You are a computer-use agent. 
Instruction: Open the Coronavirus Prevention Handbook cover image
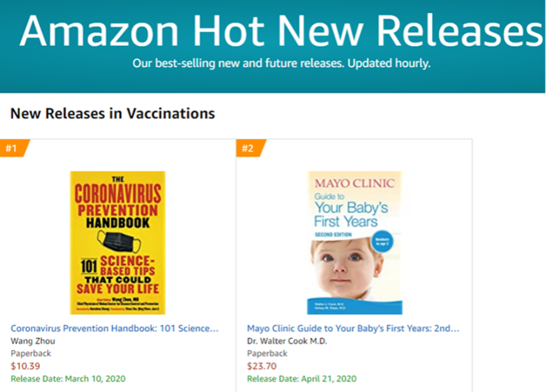117,242
